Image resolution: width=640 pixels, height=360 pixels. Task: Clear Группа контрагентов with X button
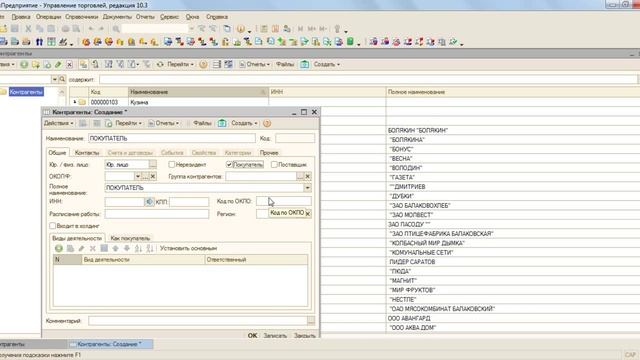click(x=308, y=176)
